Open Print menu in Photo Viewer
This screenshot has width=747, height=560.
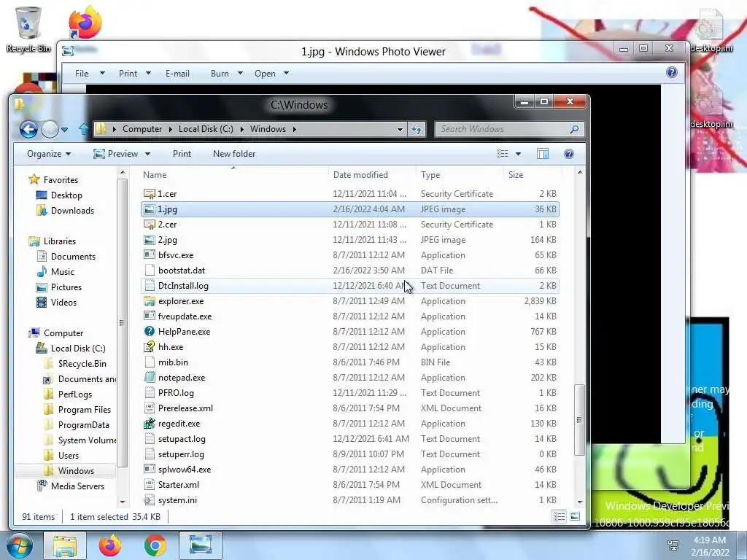134,74
